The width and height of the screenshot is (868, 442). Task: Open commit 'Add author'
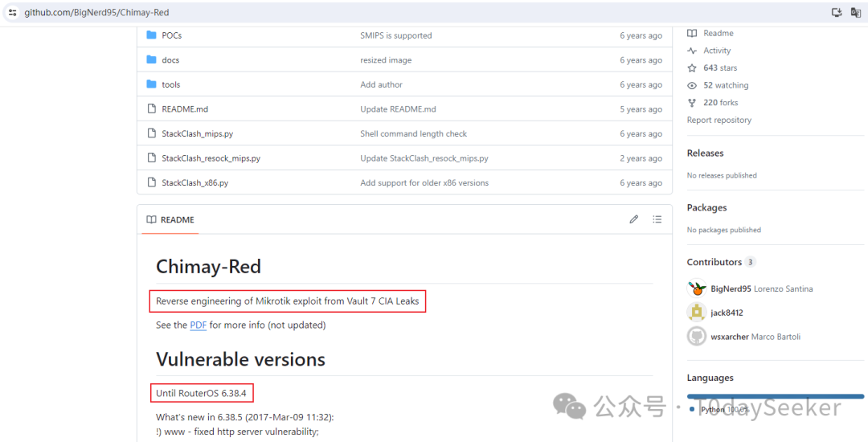click(x=381, y=84)
